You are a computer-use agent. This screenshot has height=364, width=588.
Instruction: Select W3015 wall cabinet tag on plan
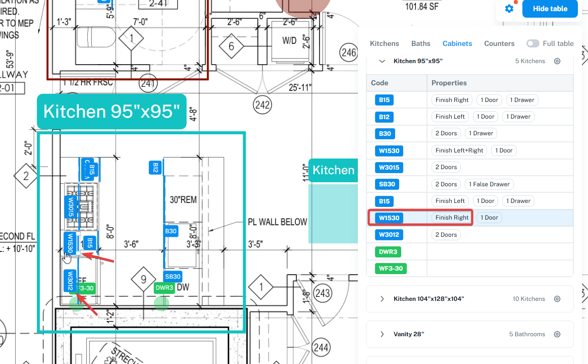coord(70,207)
